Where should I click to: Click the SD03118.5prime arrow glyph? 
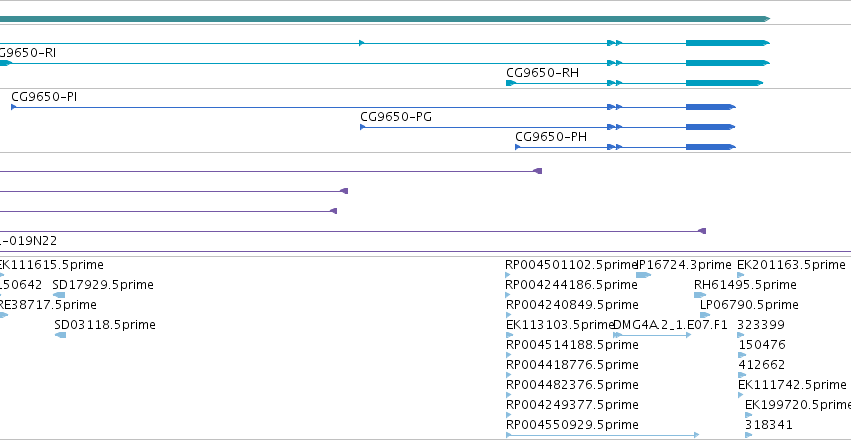point(61,335)
